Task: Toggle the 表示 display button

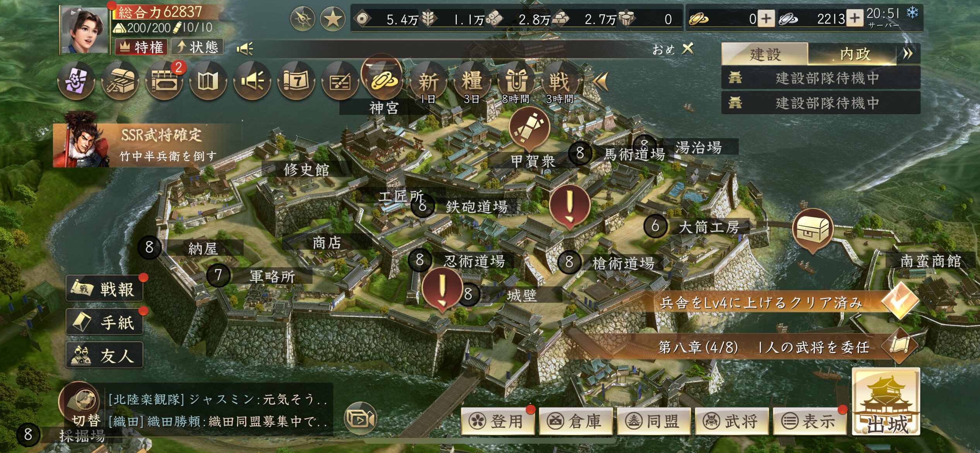Action: (x=810, y=421)
